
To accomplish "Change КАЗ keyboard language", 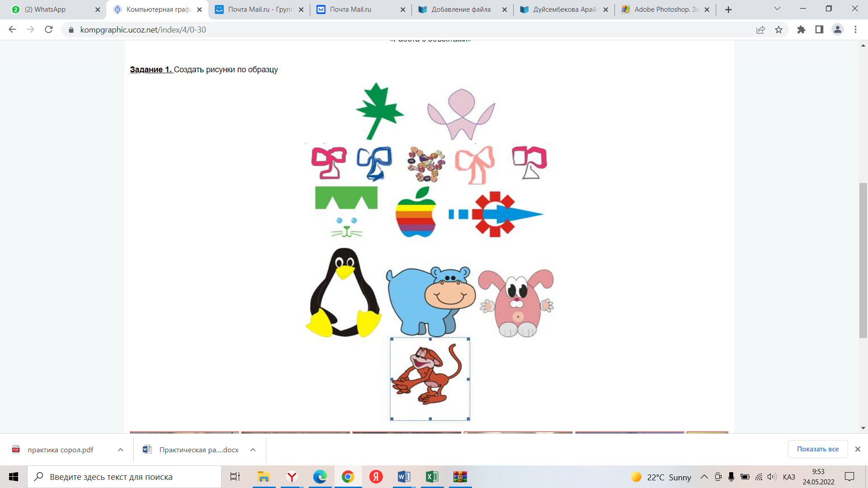I will (x=789, y=477).
